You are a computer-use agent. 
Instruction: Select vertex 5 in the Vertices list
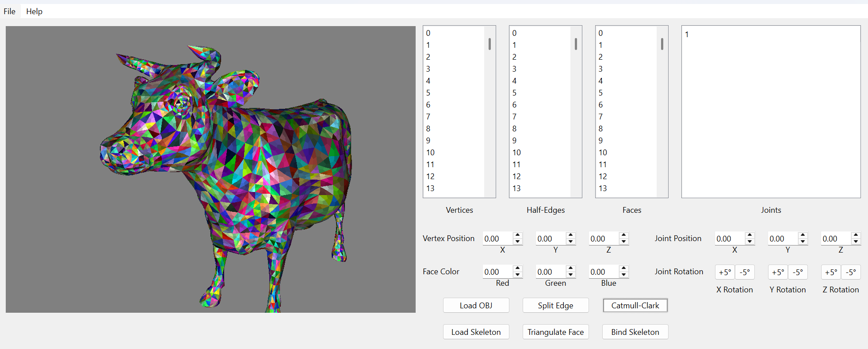tap(428, 93)
